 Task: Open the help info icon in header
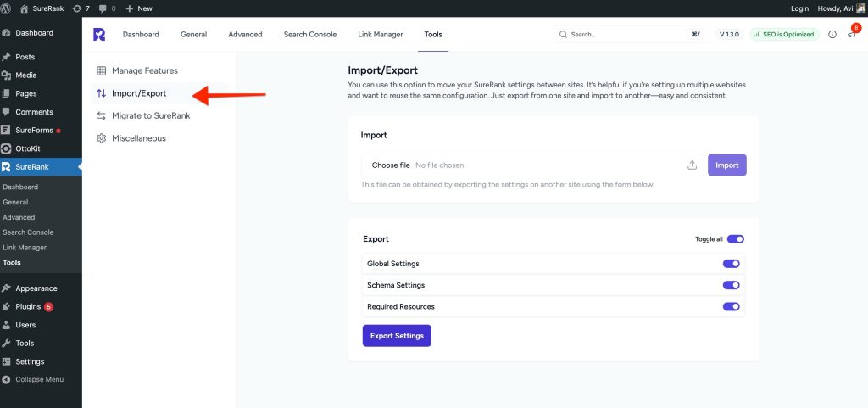(x=832, y=34)
